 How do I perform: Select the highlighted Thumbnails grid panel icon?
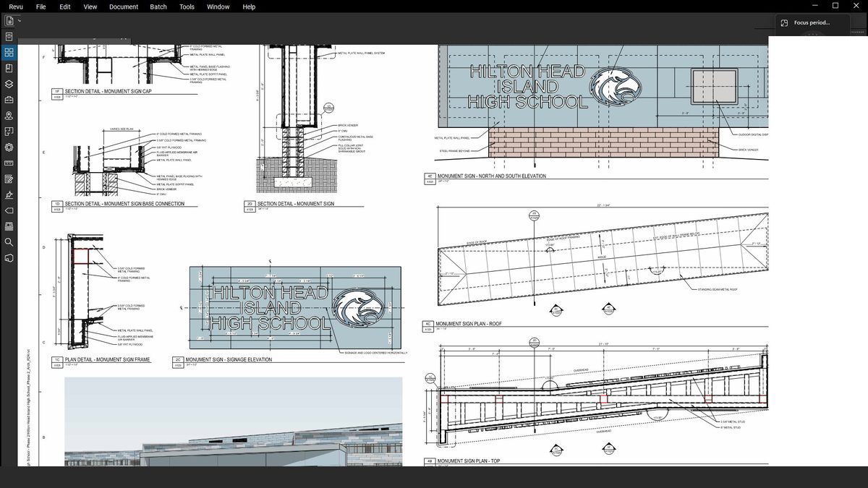point(9,53)
